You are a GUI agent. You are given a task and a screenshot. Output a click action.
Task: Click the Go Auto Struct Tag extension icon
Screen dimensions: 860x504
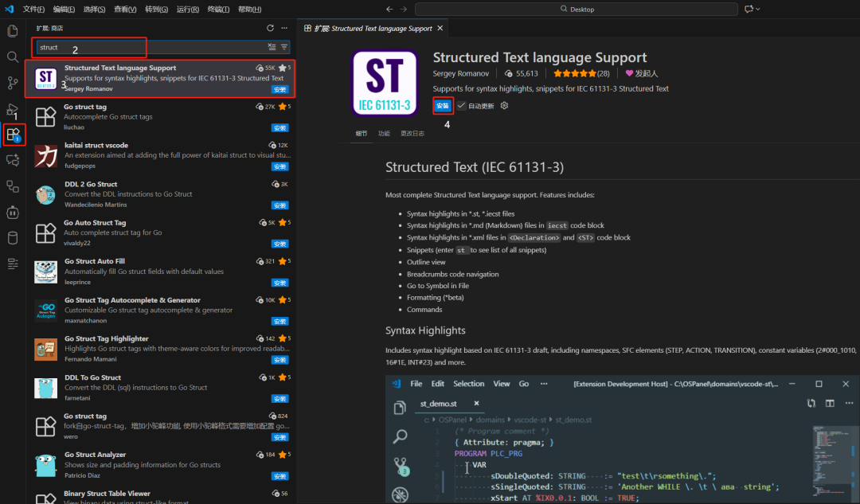45,233
